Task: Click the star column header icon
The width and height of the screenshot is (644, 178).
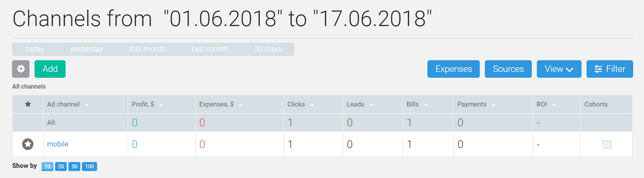Action: pyautogui.click(x=28, y=104)
